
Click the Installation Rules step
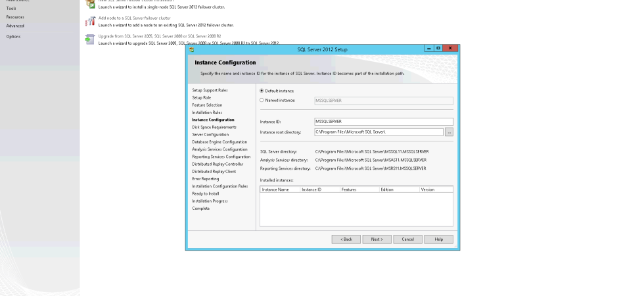[x=207, y=112]
